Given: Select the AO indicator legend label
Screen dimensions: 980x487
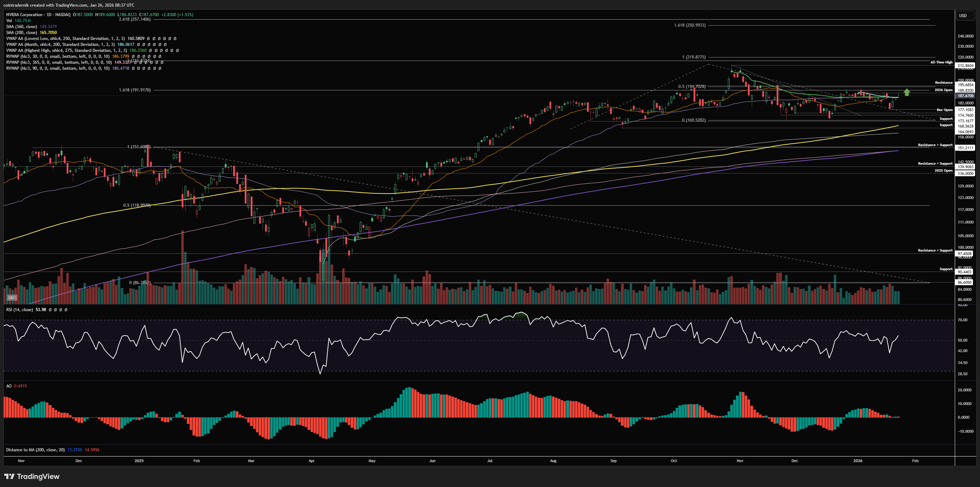Looking at the screenshot, I should click(x=9, y=386).
